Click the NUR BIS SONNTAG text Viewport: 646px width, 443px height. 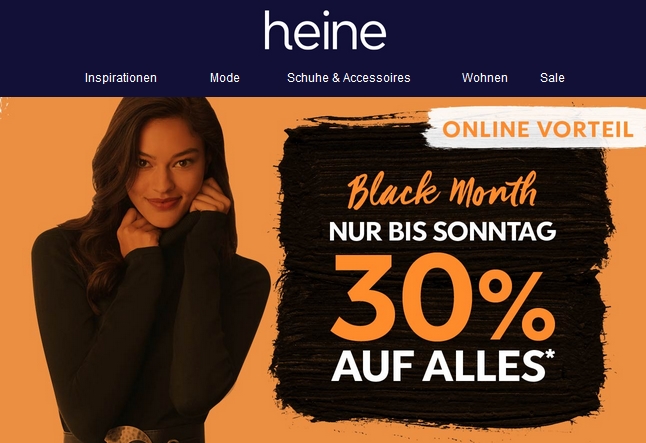(x=442, y=232)
